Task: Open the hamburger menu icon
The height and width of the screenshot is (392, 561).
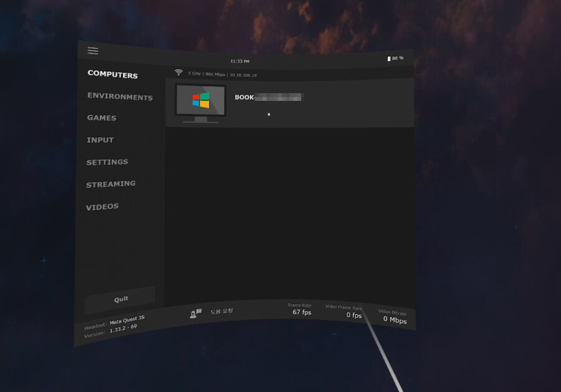Action: click(x=93, y=51)
